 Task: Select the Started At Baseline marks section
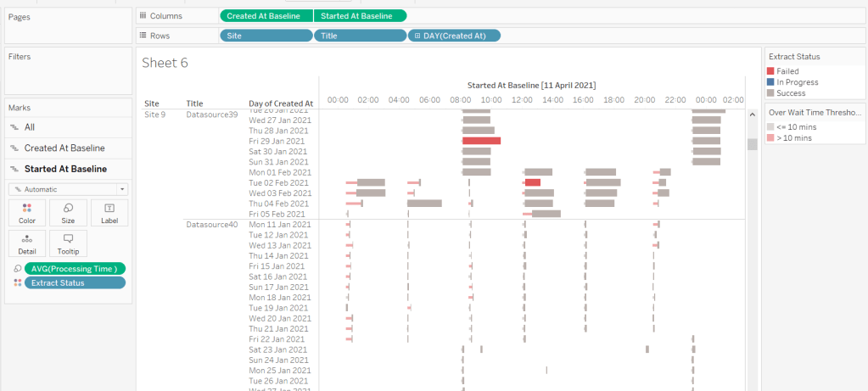coord(65,169)
